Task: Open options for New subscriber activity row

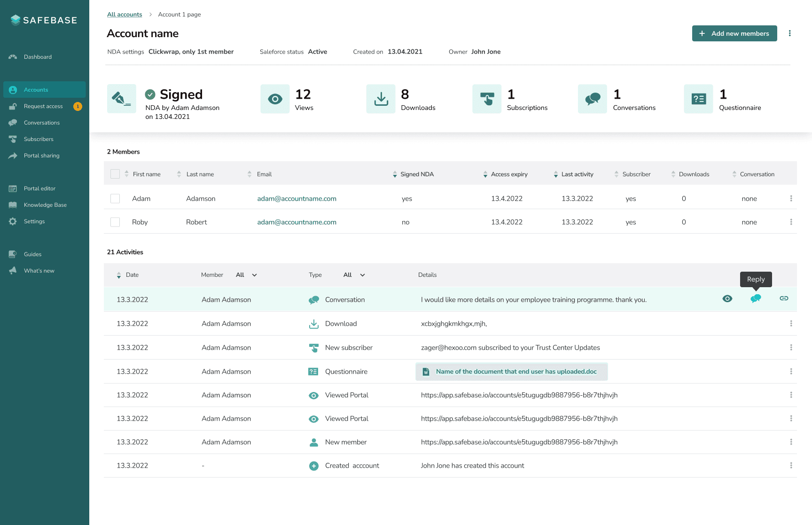Action: 791,347
